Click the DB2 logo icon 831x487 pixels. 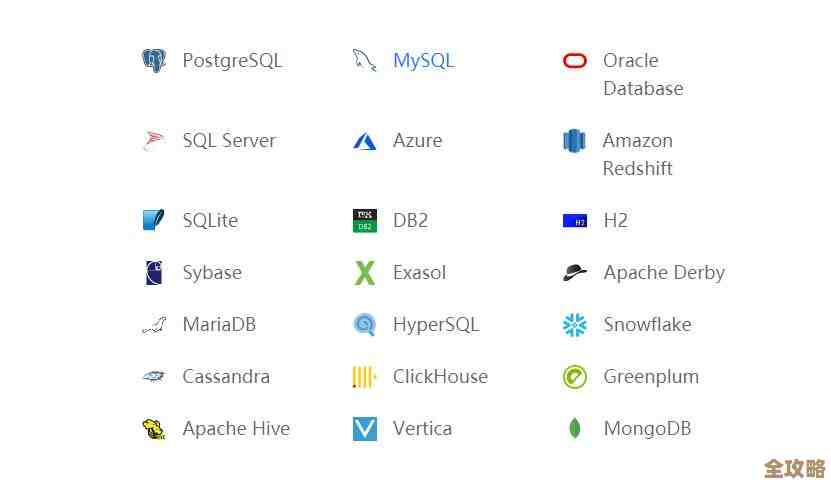[365, 220]
